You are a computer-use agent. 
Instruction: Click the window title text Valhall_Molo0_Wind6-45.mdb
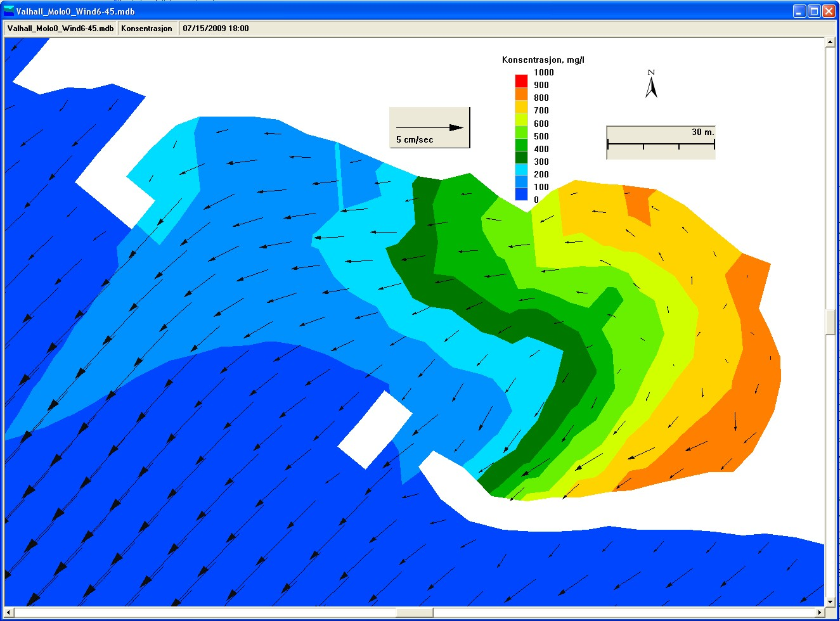(75, 11)
